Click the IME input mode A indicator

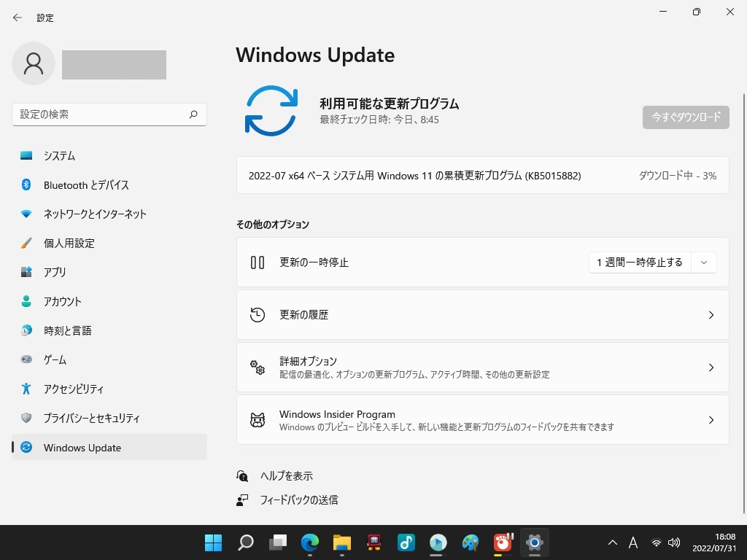tap(633, 542)
